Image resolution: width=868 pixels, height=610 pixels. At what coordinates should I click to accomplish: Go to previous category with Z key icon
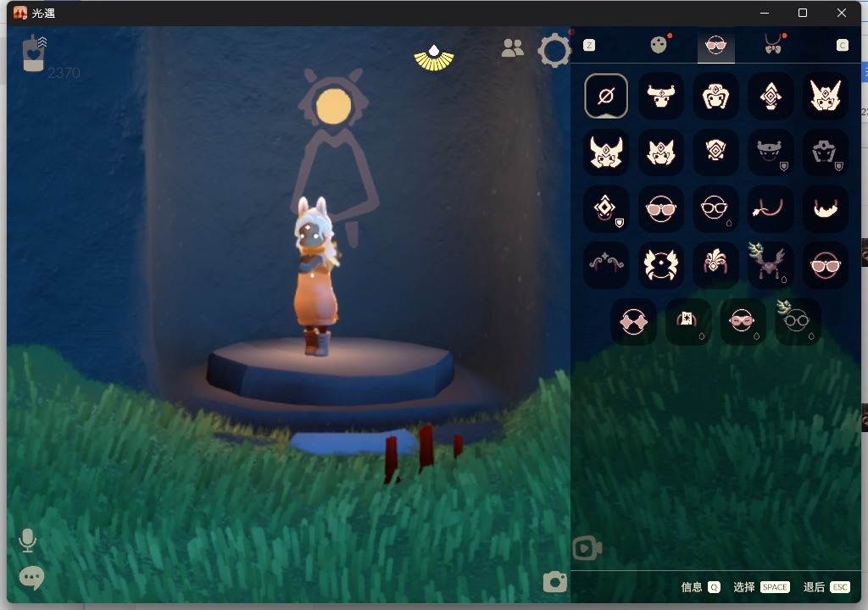click(x=590, y=46)
